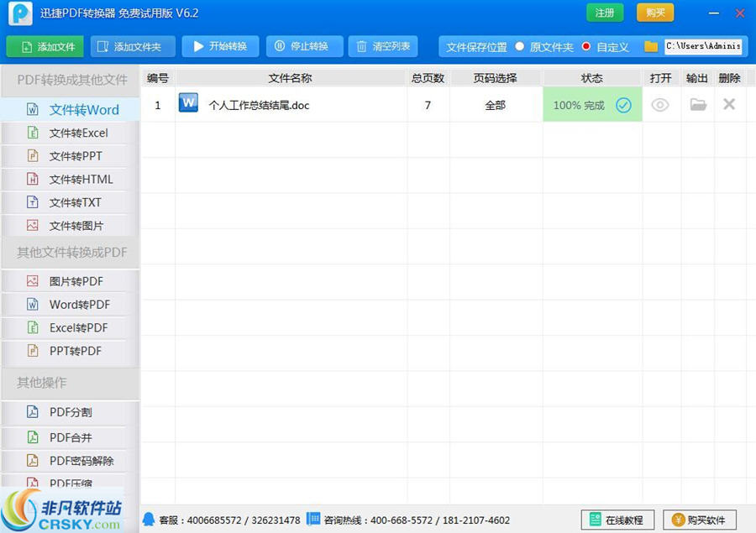Click the blue checkmark completion icon
Image resolution: width=756 pixels, height=533 pixels.
point(623,105)
